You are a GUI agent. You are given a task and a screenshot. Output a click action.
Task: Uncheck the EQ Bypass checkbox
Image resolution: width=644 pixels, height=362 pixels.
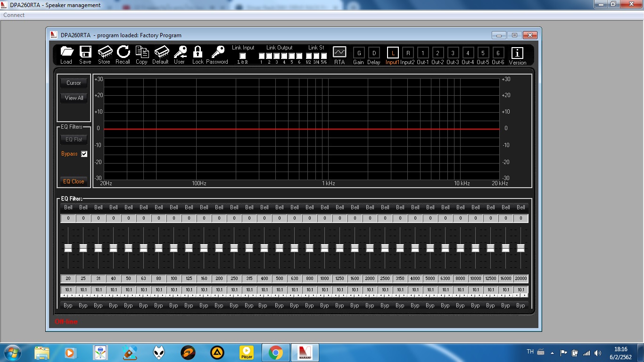click(84, 154)
